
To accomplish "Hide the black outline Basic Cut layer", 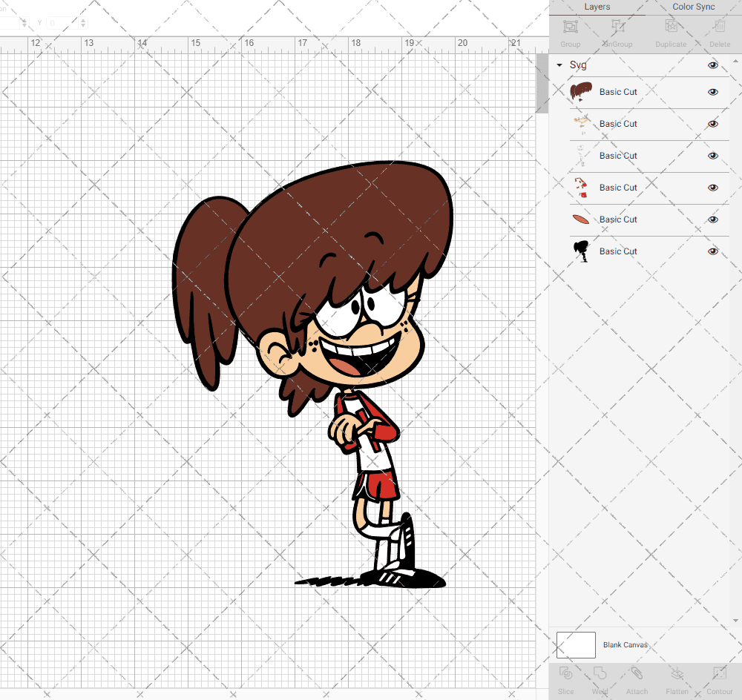I will tap(712, 251).
